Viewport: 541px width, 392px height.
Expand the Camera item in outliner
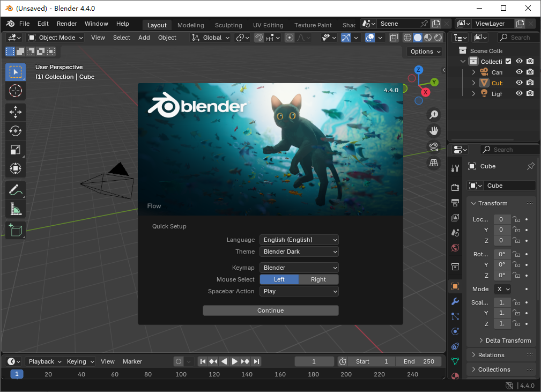point(474,72)
